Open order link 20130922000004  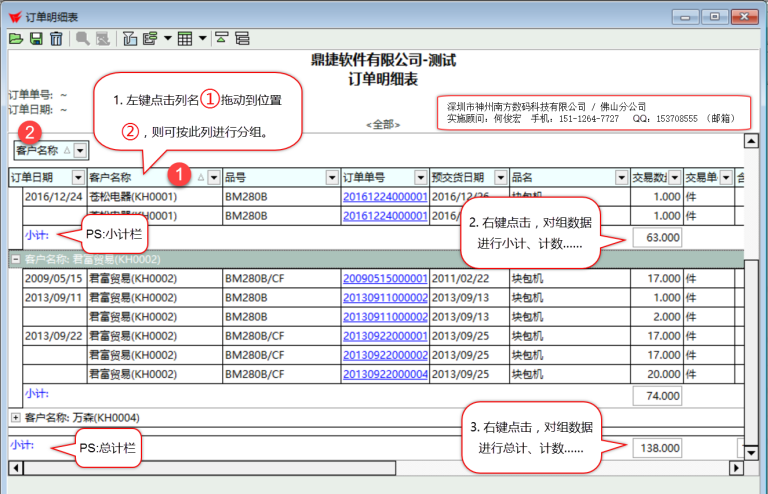coord(385,374)
